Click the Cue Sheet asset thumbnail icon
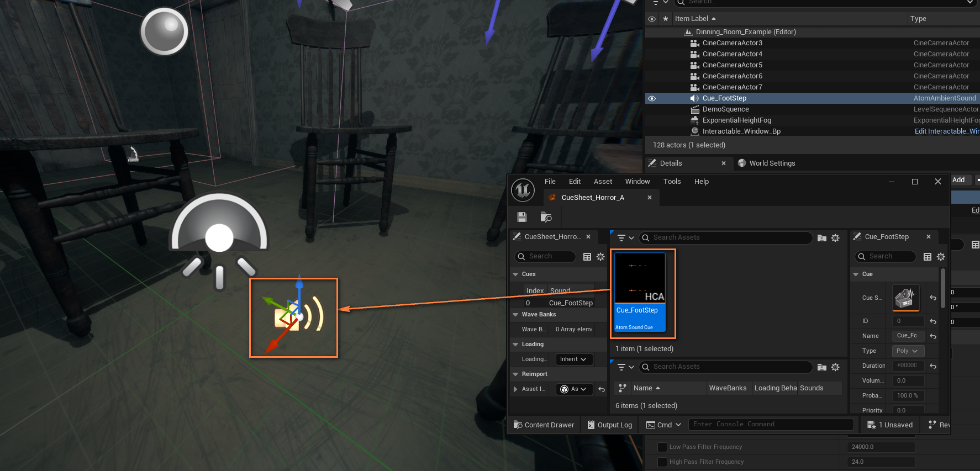 coord(906,298)
